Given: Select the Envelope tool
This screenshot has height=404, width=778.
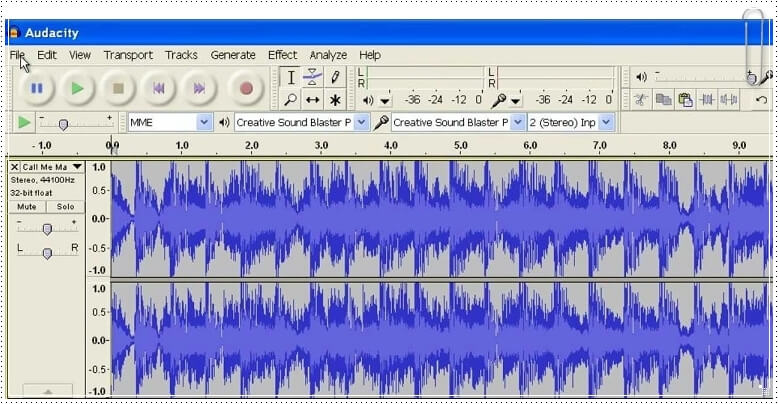Looking at the screenshot, I should (313, 77).
